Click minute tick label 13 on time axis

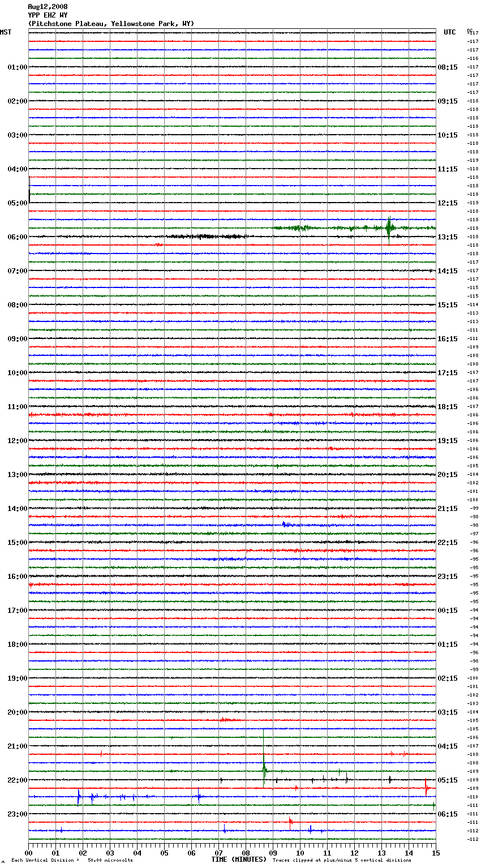(x=381, y=853)
